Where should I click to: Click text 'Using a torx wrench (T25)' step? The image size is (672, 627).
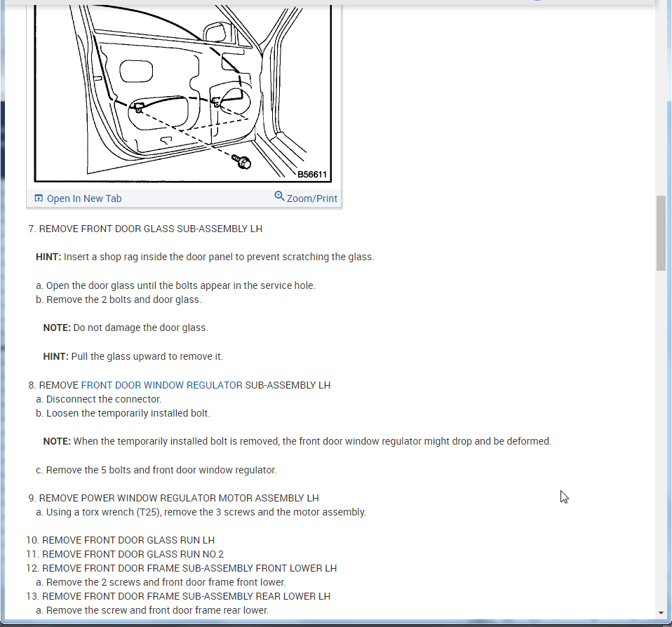tap(201, 512)
